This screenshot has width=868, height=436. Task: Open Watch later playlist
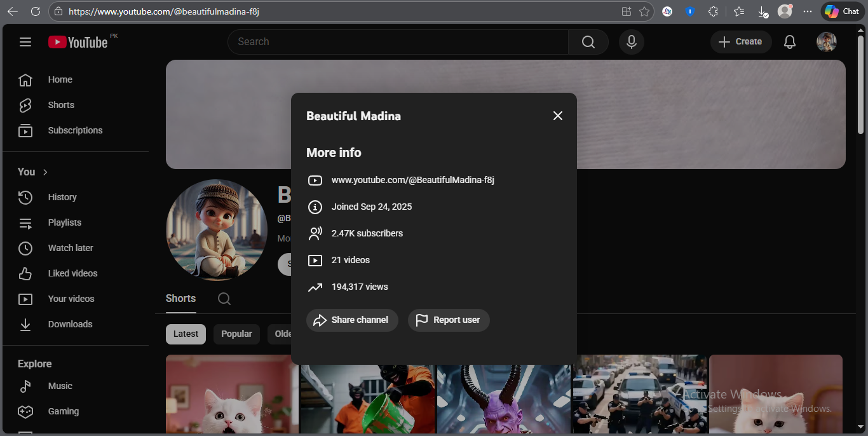point(71,248)
